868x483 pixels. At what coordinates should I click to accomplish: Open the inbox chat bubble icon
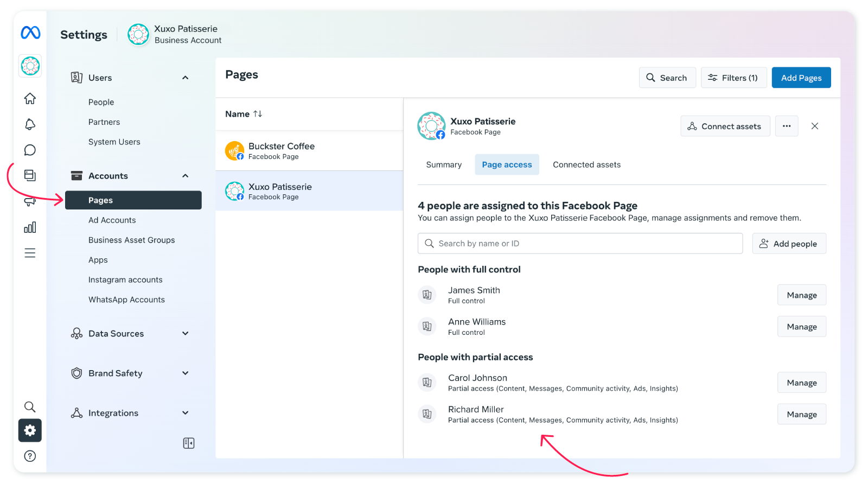[x=30, y=150]
